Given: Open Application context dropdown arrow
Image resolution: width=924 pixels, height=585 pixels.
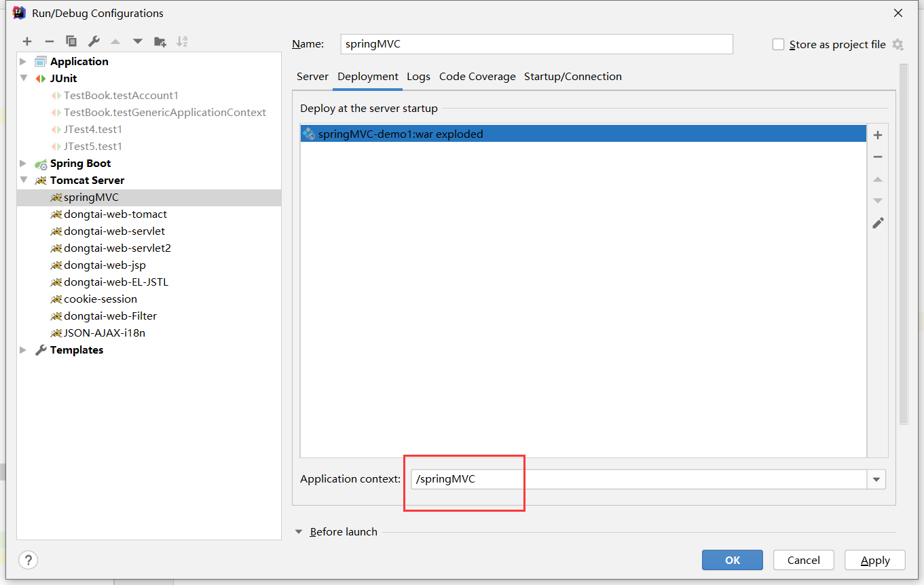Looking at the screenshot, I should tap(876, 479).
